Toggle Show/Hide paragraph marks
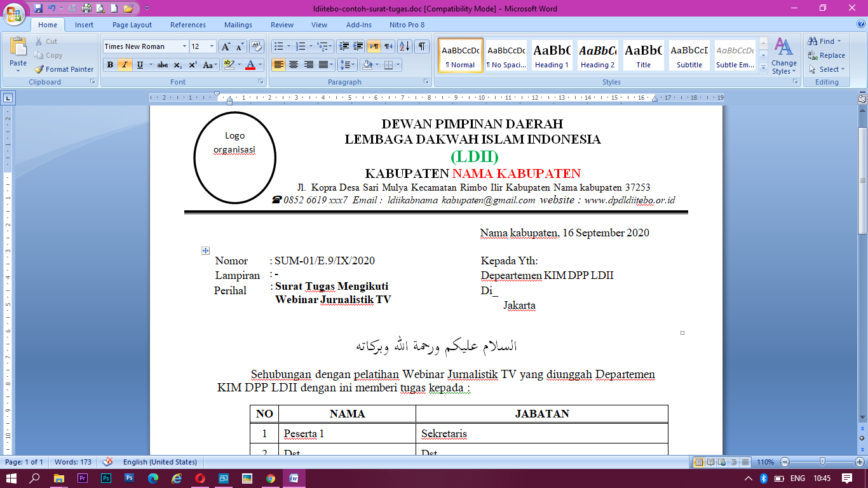The height and width of the screenshot is (488, 868). (421, 46)
